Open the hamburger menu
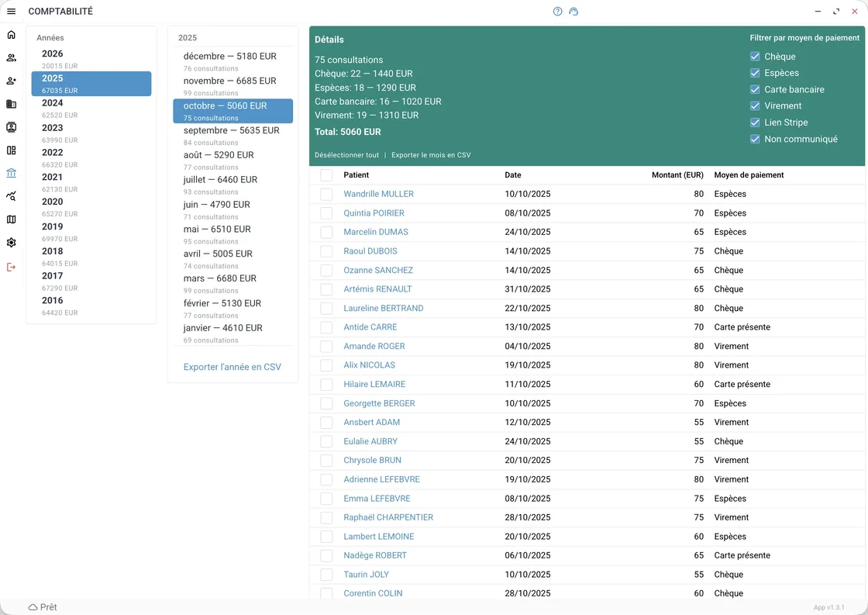Image resolution: width=868 pixels, height=615 pixels. click(x=11, y=11)
